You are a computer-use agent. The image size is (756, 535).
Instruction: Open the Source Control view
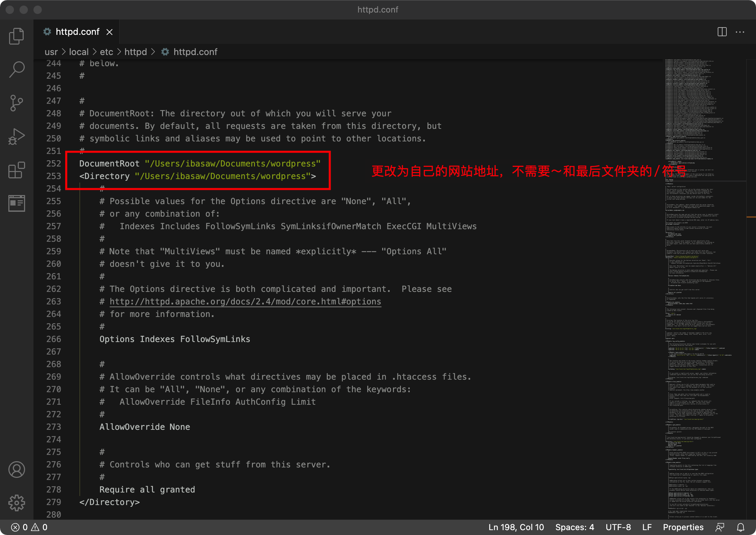coord(16,103)
